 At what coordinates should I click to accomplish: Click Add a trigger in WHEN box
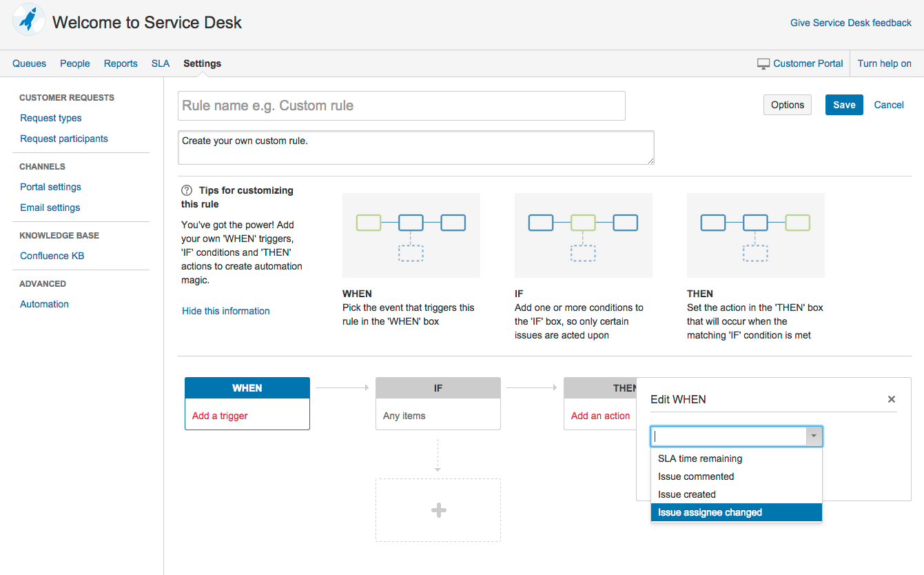pyautogui.click(x=220, y=416)
